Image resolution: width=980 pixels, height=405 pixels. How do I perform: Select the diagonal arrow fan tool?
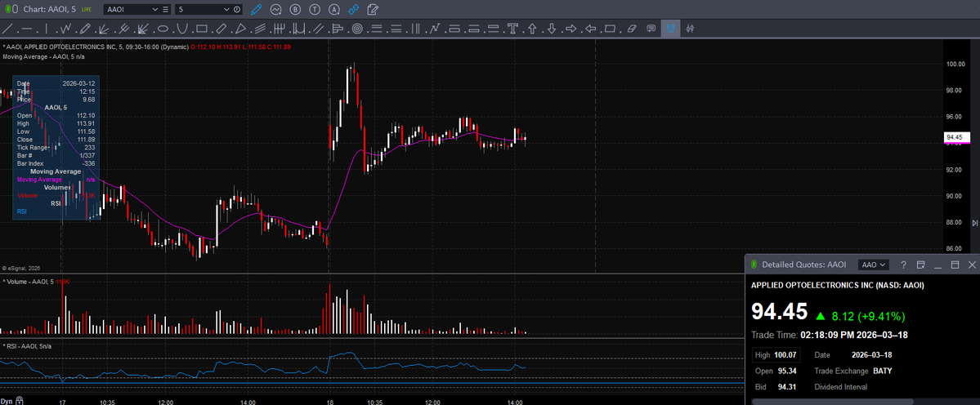(x=142, y=29)
